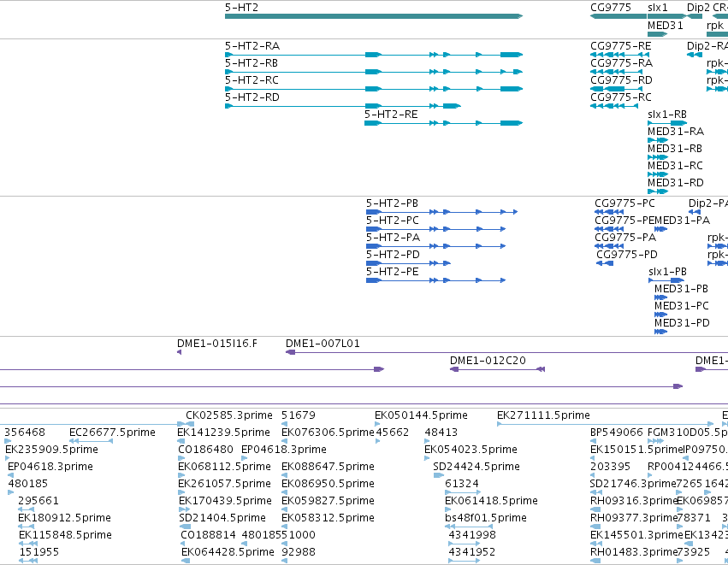Select the CG9775-RD transcript
728x565 pixels.
[x=617, y=89]
